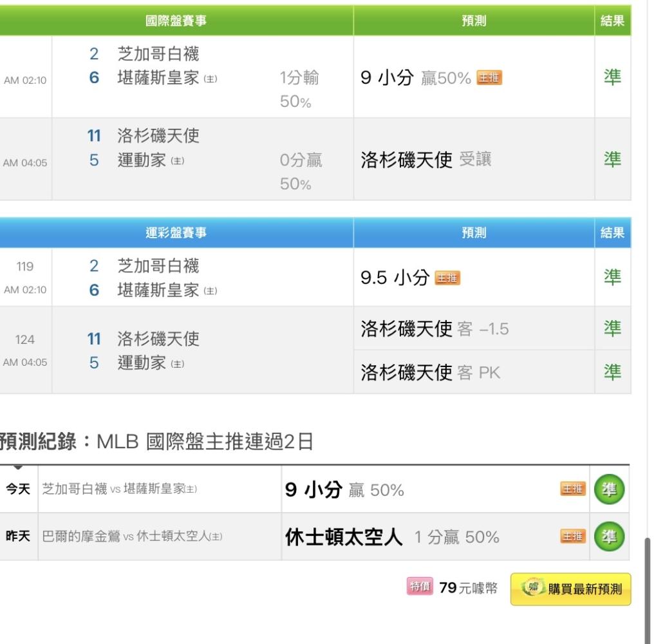Click the green 準 circle in 昨天 row
The width and height of the screenshot is (656, 644).
coord(609,536)
